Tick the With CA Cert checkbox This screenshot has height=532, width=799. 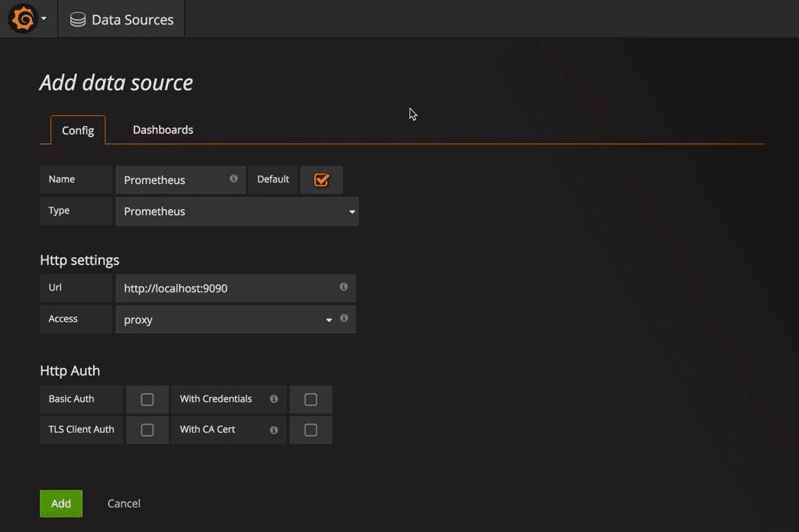click(x=311, y=430)
